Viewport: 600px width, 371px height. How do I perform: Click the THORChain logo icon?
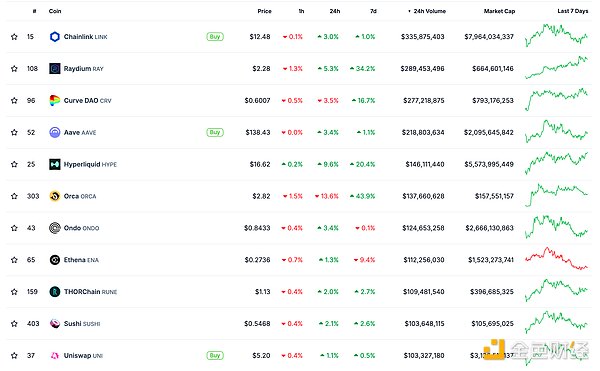tap(55, 292)
